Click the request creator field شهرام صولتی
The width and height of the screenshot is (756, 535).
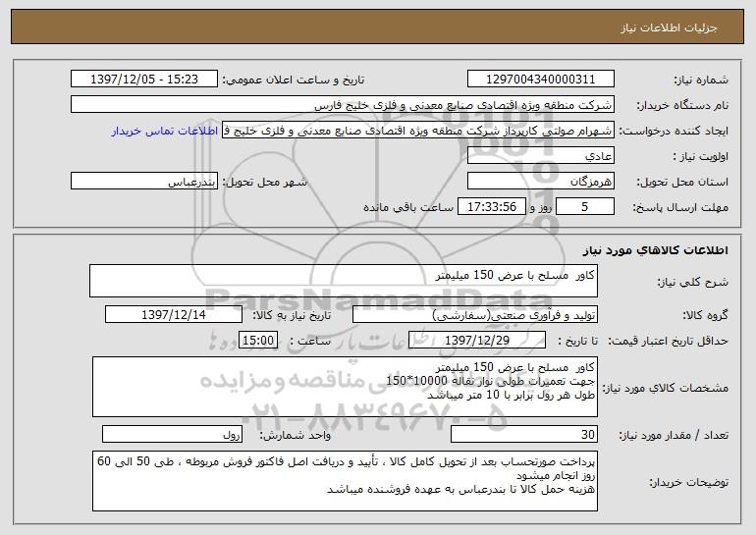tap(418, 131)
